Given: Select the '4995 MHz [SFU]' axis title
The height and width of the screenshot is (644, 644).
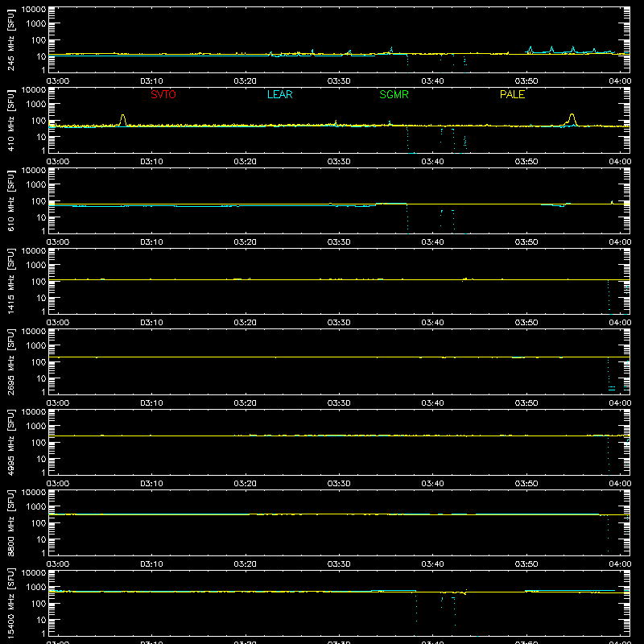Looking at the screenshot, I should coord(11,443).
